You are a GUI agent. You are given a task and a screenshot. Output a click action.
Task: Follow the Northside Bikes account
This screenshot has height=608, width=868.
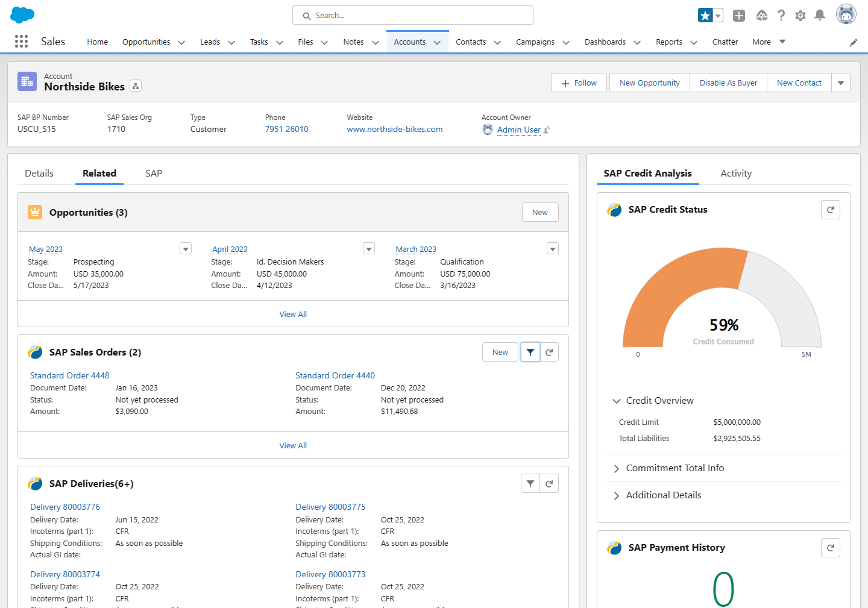tap(580, 83)
